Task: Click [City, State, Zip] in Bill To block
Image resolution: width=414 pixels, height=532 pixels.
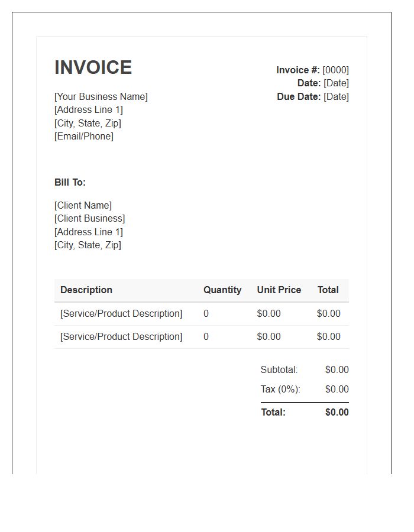Action: 88,245
